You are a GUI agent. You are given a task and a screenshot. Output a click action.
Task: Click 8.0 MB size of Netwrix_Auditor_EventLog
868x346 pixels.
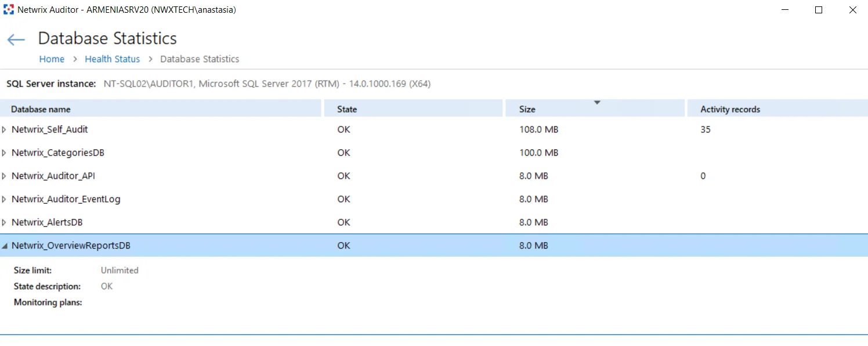click(x=534, y=199)
